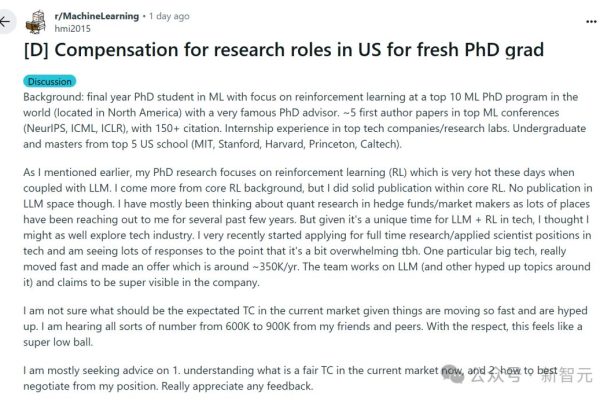Open user profile hmi2015
This screenshot has width=600, height=400.
(72, 29)
